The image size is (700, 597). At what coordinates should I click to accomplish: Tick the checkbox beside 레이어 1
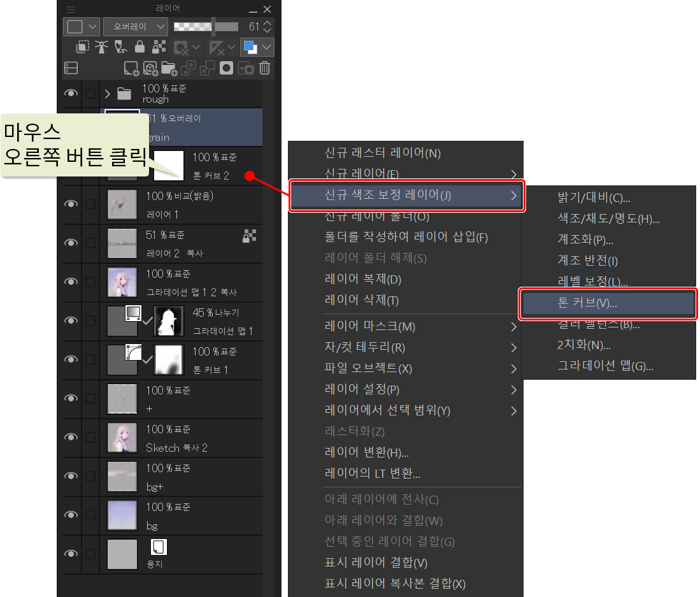[90, 204]
